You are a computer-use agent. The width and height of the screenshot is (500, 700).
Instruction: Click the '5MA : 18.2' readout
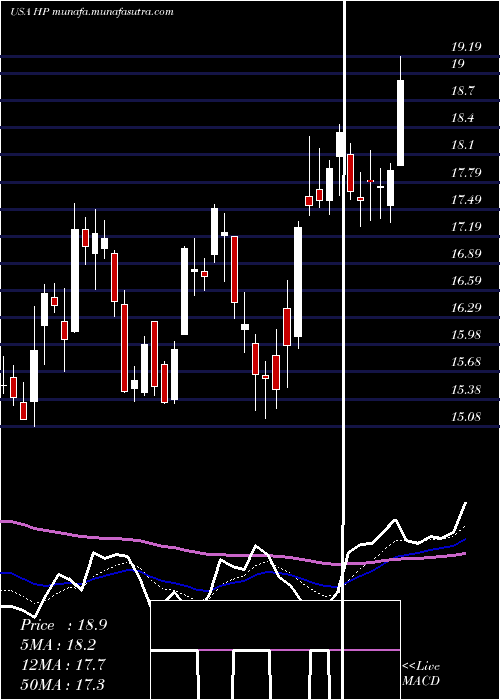point(58,645)
